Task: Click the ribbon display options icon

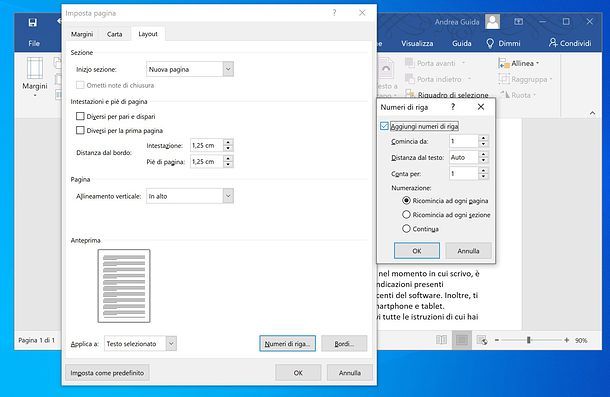Action: point(519,22)
